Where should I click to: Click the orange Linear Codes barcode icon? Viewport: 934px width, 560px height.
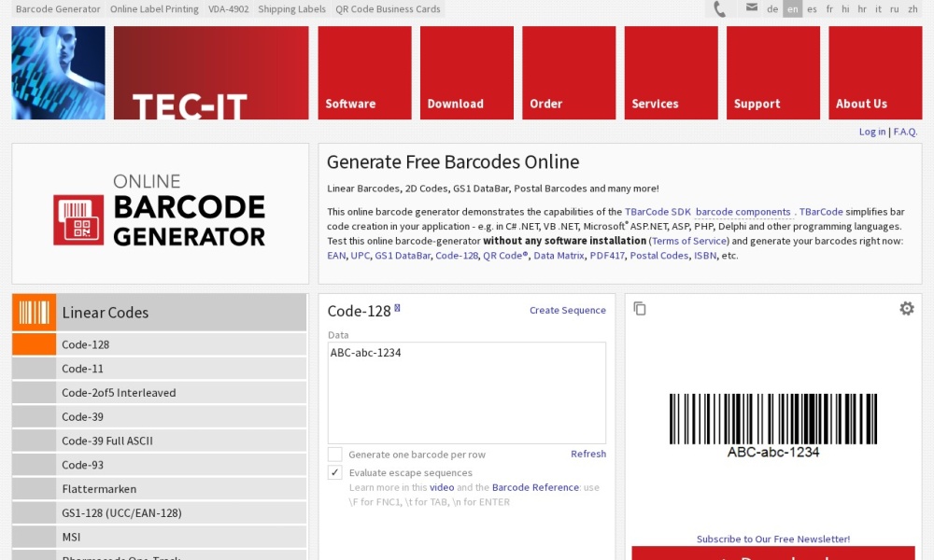35,313
